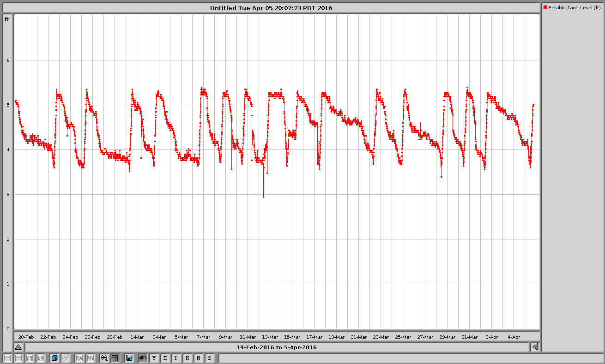Click the 6 value on the y-axis
Image resolution: width=605 pixels, height=364 pixels.
click(x=8, y=60)
